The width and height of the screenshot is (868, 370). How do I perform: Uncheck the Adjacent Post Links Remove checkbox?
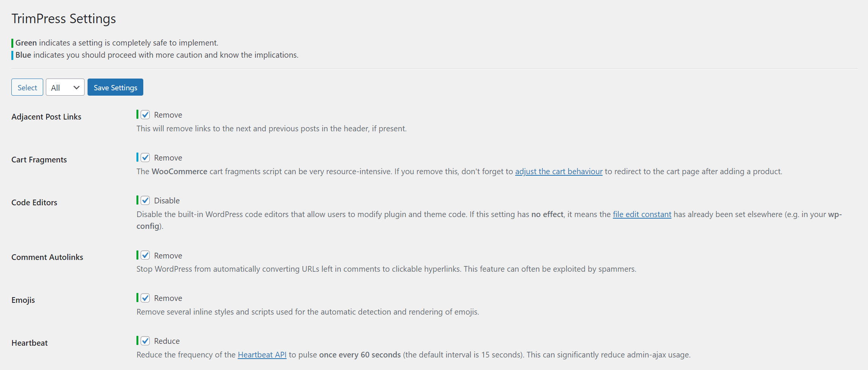click(145, 115)
